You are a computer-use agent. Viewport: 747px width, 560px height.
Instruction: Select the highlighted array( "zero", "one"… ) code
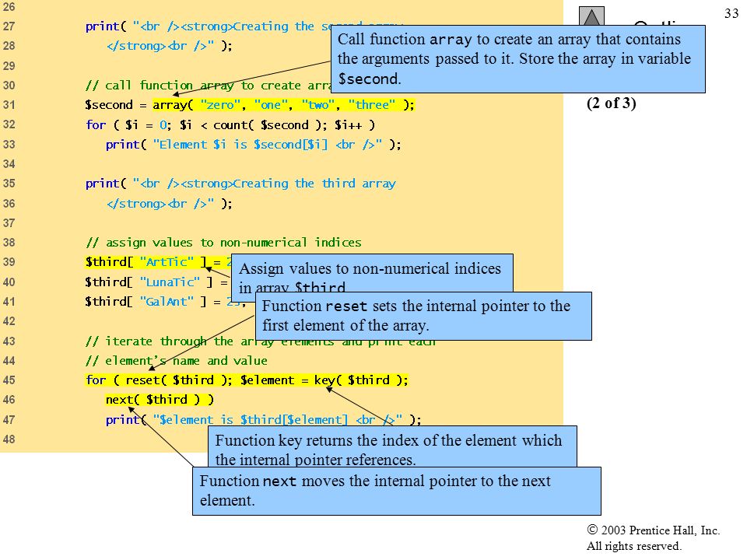tap(283, 105)
